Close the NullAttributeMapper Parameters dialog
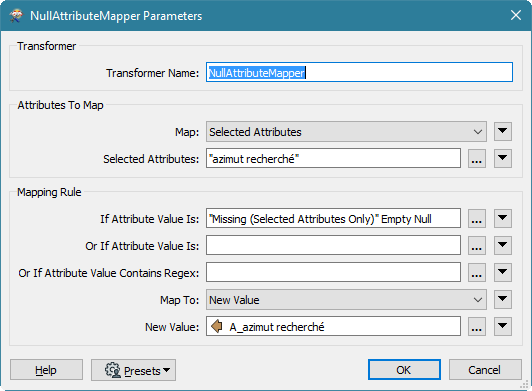The width and height of the screenshot is (532, 391). pos(516,15)
